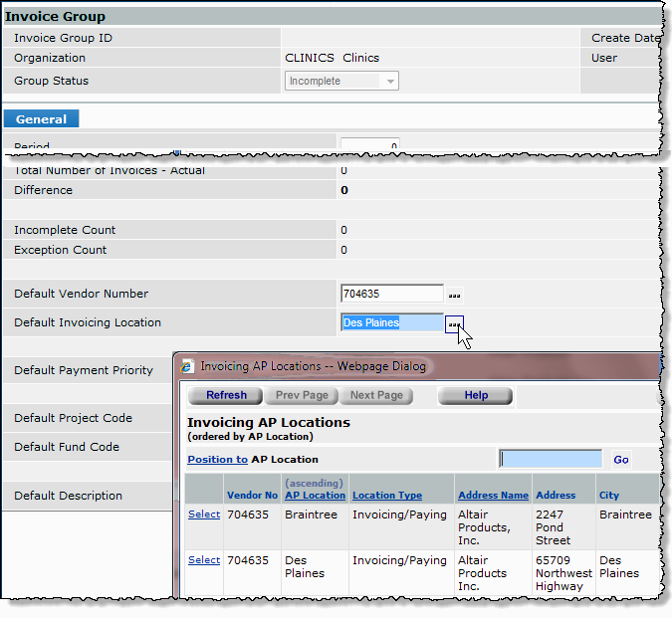The width and height of the screenshot is (672, 618).
Task: Select the Des Plaines location row
Action: 203,560
